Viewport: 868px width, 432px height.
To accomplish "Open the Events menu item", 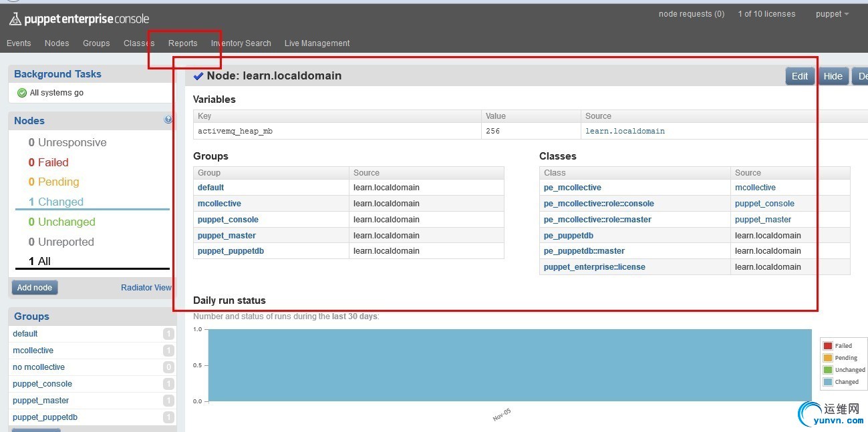I will 19,43.
